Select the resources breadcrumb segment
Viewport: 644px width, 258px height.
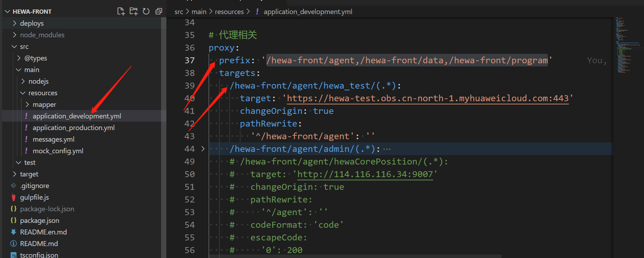click(x=229, y=12)
